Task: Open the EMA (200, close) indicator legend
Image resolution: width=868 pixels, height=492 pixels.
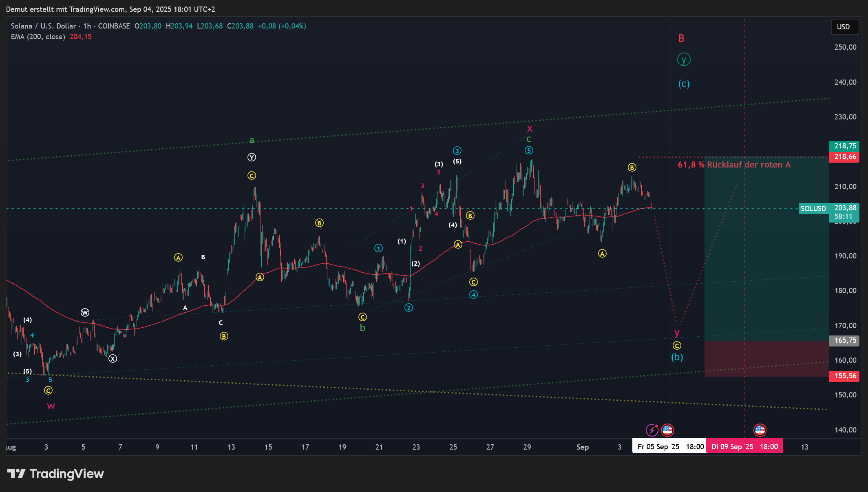Action: (38, 37)
